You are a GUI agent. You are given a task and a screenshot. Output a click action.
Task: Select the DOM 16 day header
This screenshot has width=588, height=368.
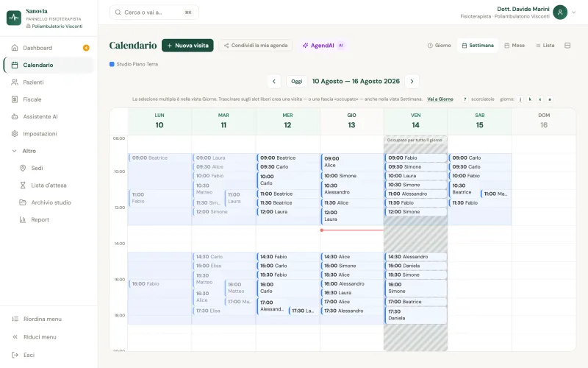[544, 121]
